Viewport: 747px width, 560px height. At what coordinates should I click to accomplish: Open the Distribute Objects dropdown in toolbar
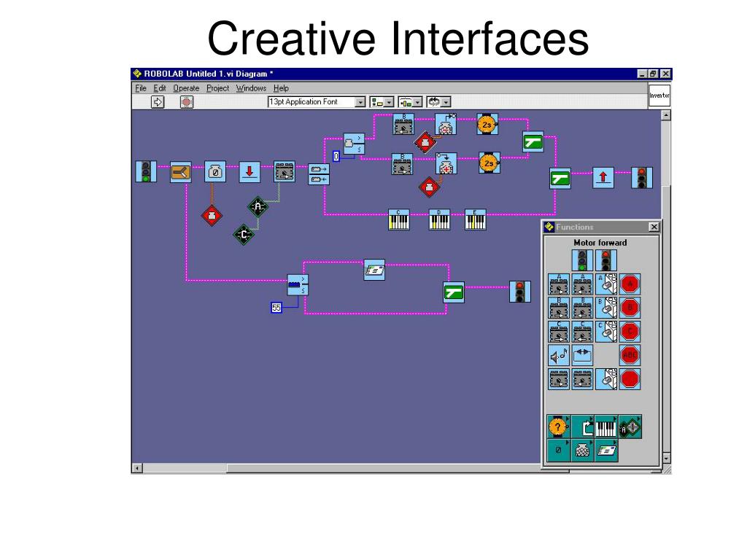(410, 102)
